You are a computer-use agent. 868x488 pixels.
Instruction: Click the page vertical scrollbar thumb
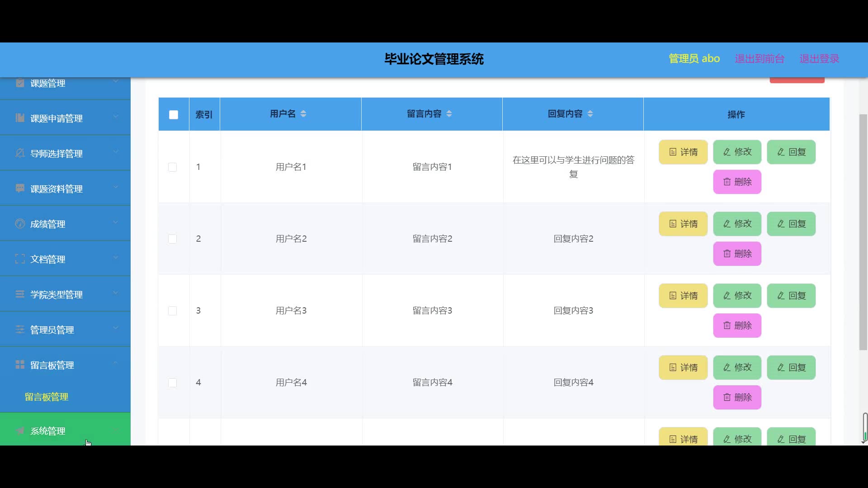863,232
